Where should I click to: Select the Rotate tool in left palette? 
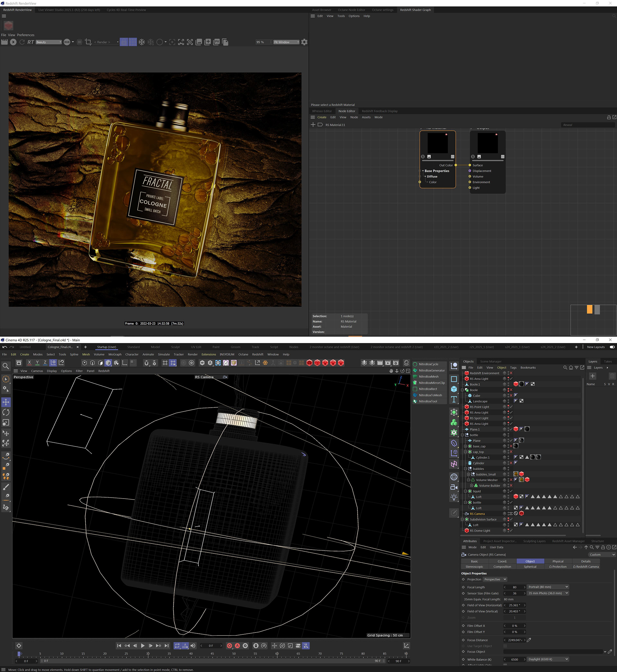(x=6, y=412)
